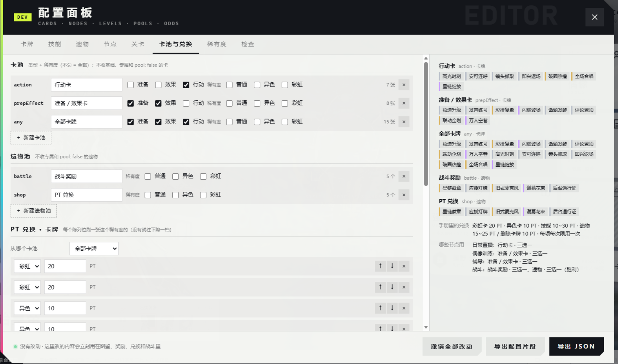Open rarity dropdown of the first 异色 10 PT slot
Viewport: 618px width, 364px height.
click(x=27, y=308)
